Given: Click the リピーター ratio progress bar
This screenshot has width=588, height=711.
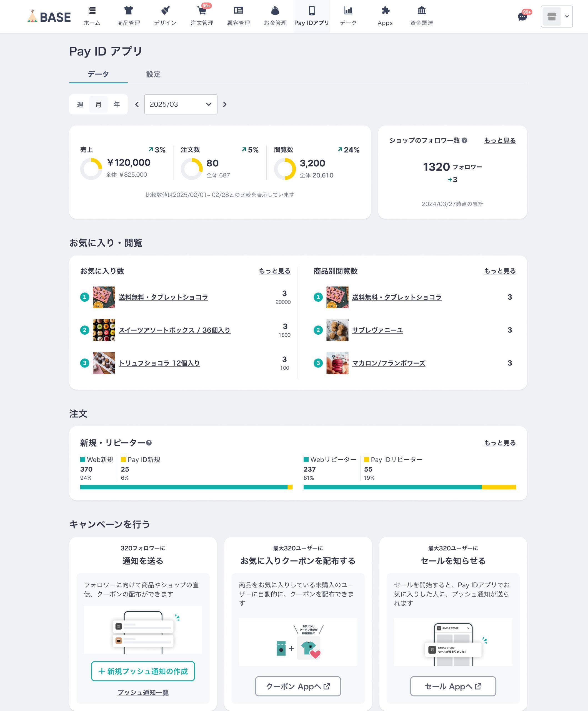Looking at the screenshot, I should tap(410, 487).
